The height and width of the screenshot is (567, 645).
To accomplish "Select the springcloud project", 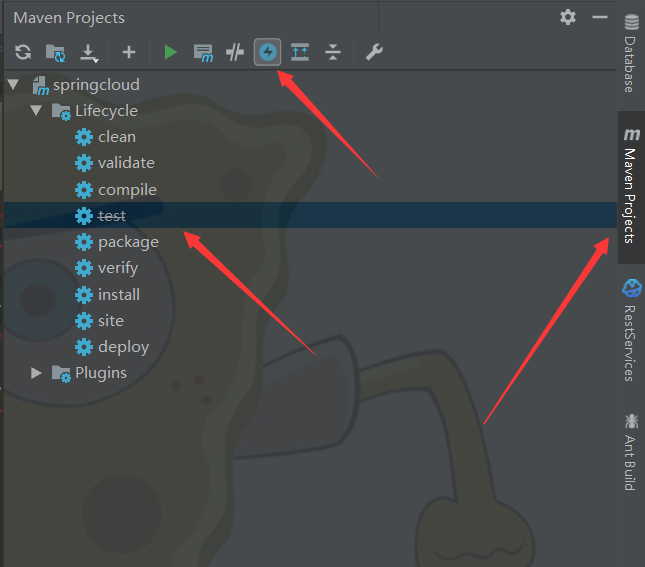I will [x=96, y=85].
